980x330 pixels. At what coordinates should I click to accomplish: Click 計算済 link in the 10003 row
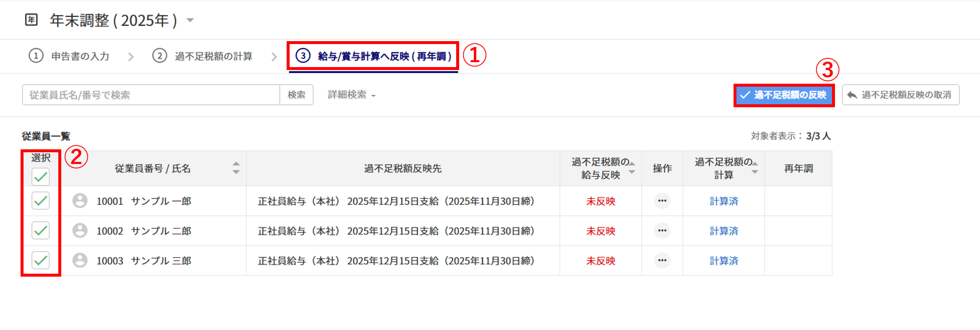[x=724, y=261]
